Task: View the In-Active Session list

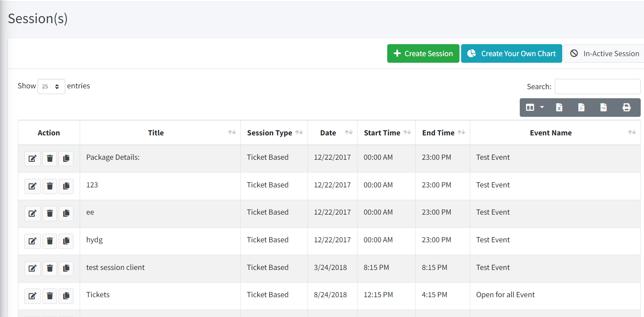Action: point(605,54)
